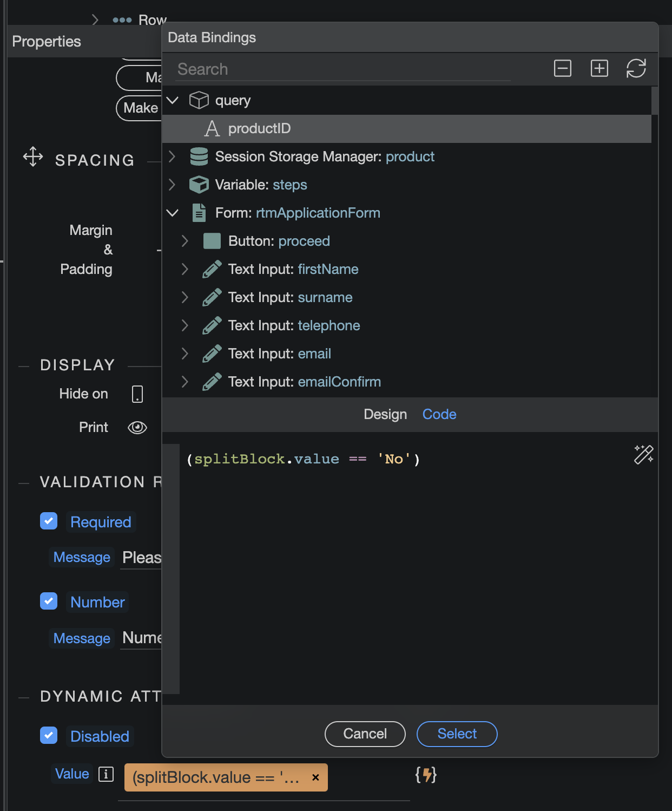Viewport: 672px width, 811px height.
Task: Refresh the data bindings list
Action: 636,69
